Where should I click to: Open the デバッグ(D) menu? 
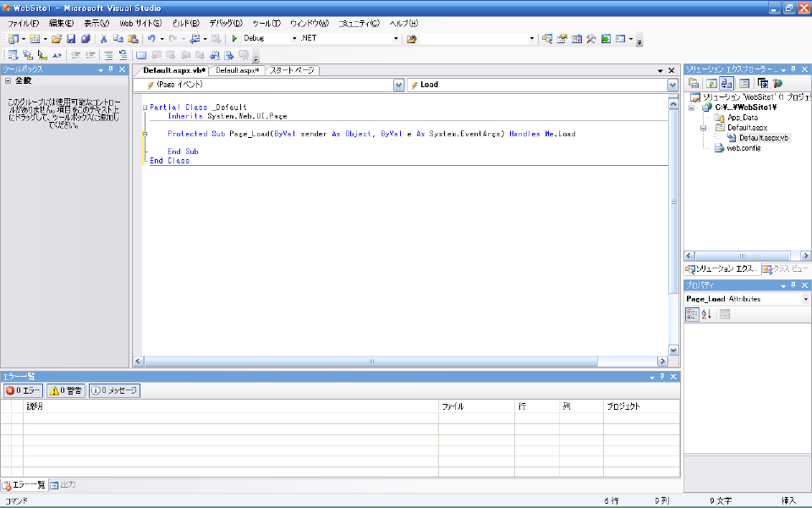pyautogui.click(x=226, y=24)
